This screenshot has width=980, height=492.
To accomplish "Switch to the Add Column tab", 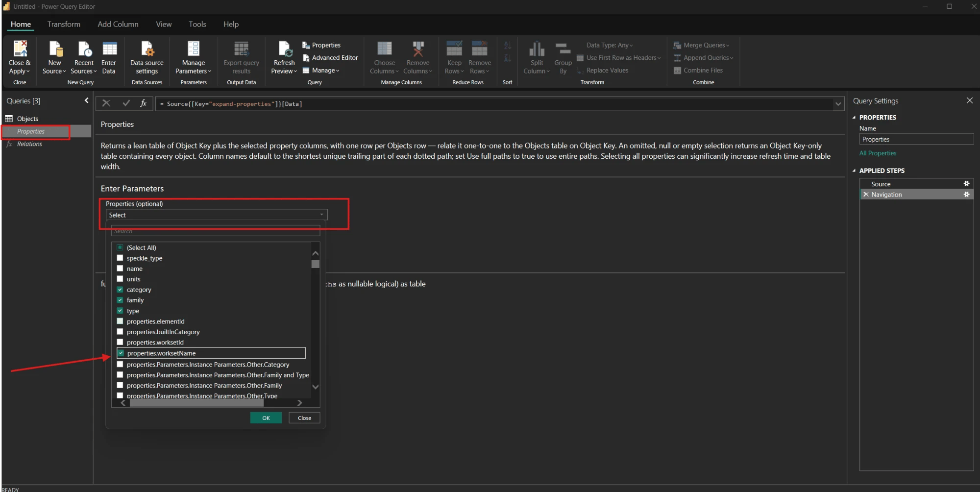I will point(118,24).
